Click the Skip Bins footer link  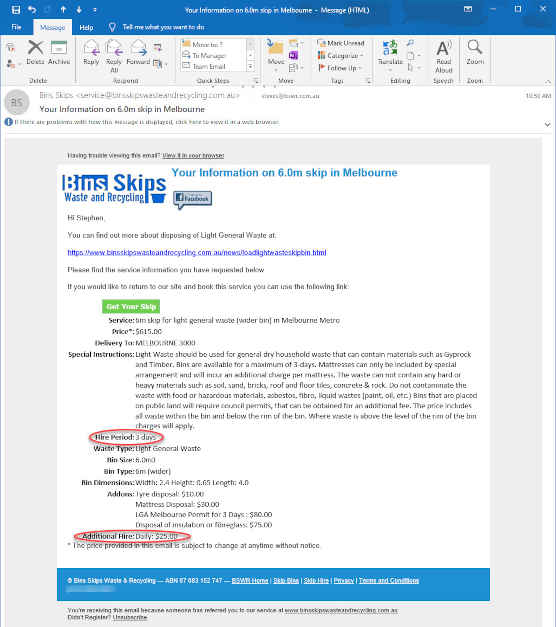[x=286, y=581]
